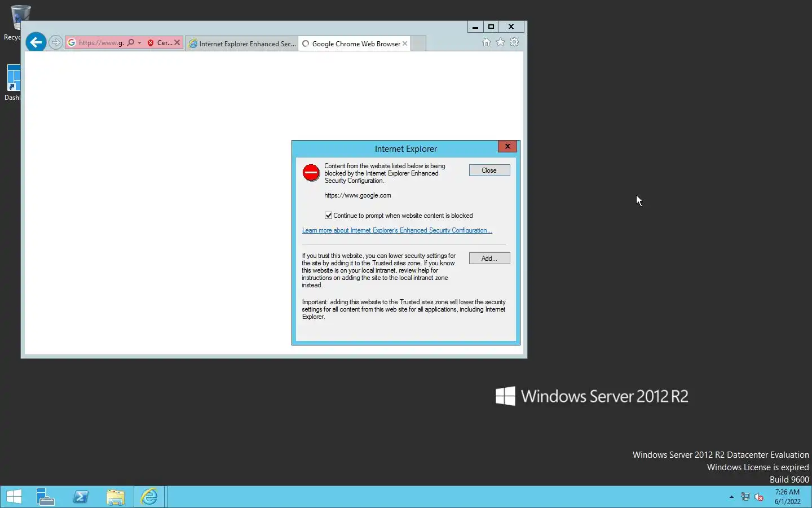Screen dimensions: 812x508
Task: Open the IE Home icon
Action: pyautogui.click(x=487, y=42)
